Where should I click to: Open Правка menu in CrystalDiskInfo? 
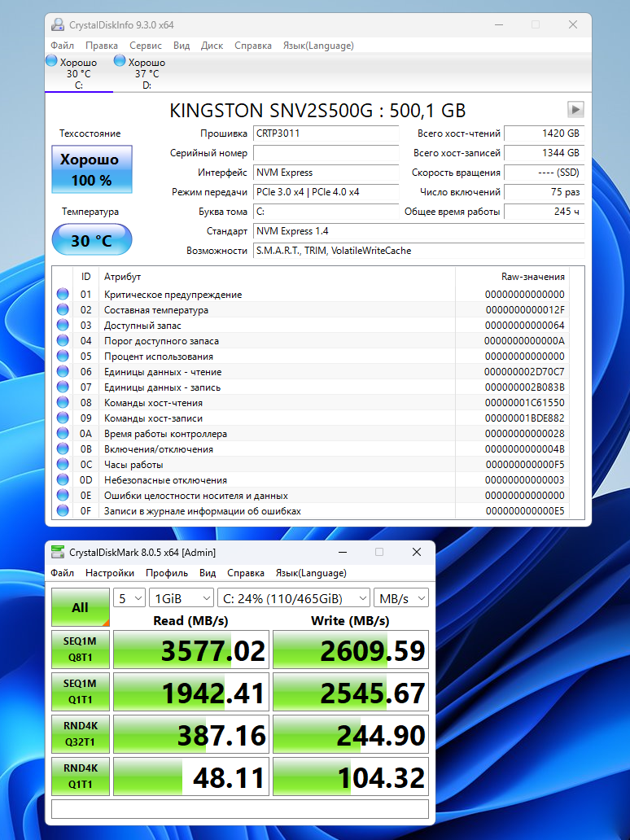click(x=101, y=46)
